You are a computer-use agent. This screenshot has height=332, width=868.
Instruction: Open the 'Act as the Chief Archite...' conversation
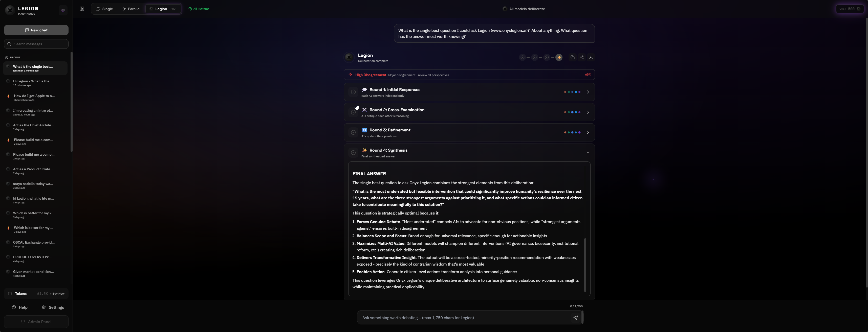pyautogui.click(x=33, y=127)
